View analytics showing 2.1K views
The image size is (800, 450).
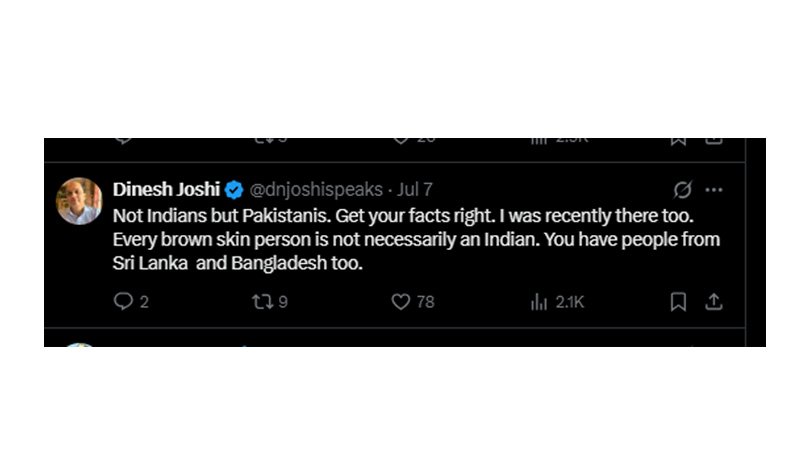539,301
